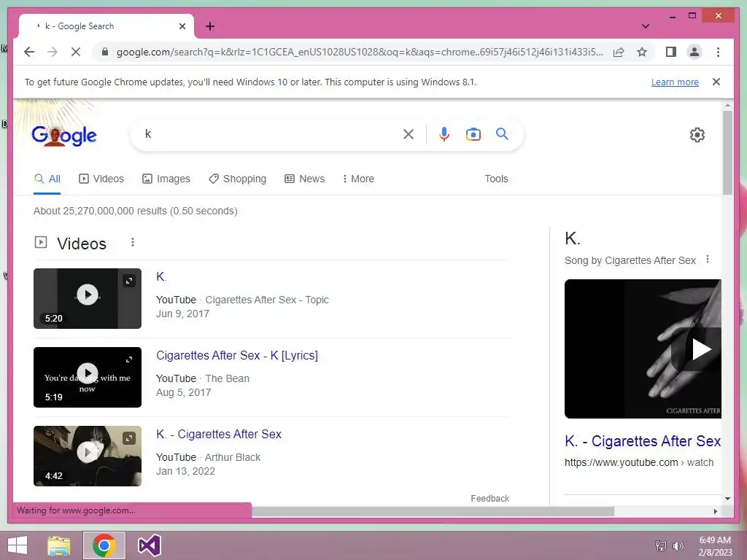Screen dimensions: 747x560
Task: Switch to the Videos tab
Action: point(101,179)
